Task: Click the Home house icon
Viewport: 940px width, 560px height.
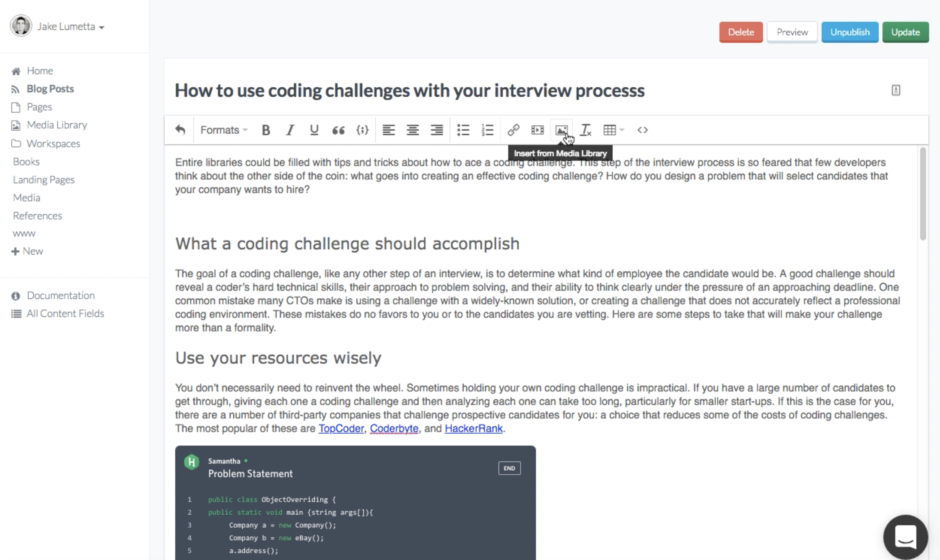Action: point(16,71)
